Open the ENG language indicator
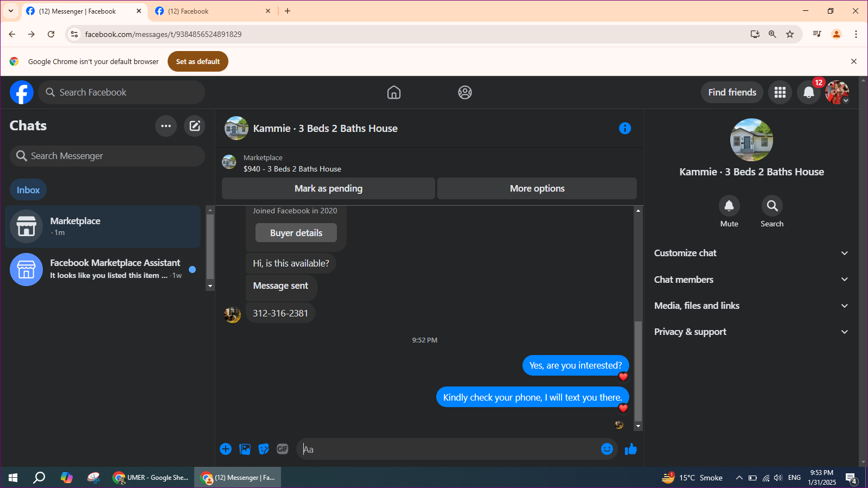 click(x=794, y=478)
